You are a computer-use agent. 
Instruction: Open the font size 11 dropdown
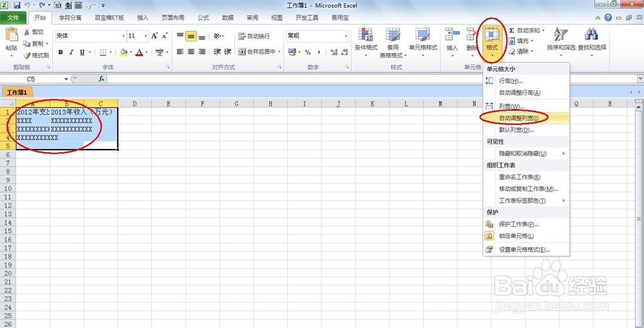pos(146,36)
